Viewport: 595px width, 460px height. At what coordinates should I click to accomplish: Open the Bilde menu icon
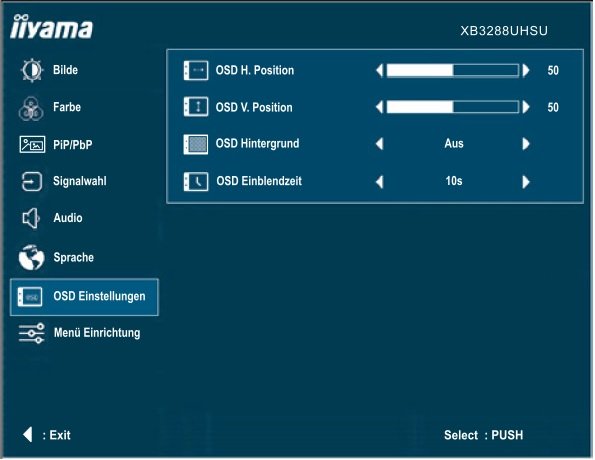click(x=32, y=70)
